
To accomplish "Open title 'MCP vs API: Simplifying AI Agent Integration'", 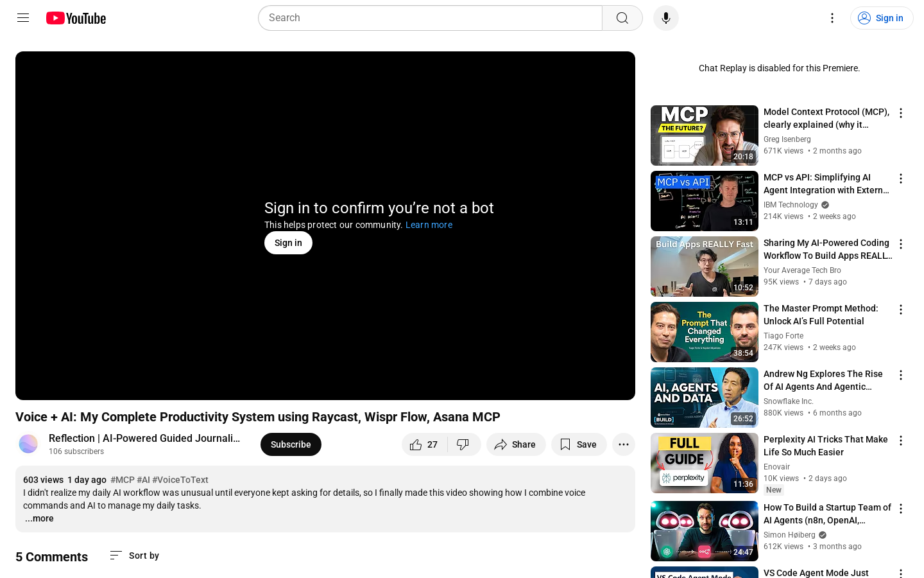I will click(x=826, y=184).
